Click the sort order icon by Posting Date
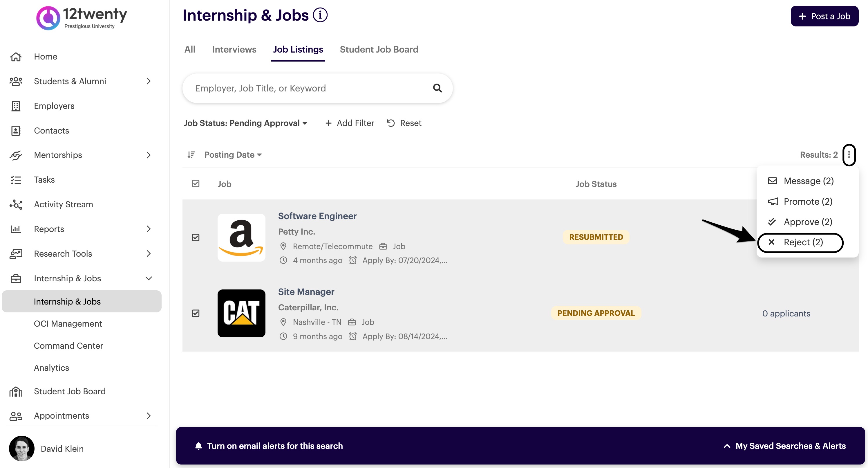Viewport: 868px width, 468px height. (x=191, y=155)
